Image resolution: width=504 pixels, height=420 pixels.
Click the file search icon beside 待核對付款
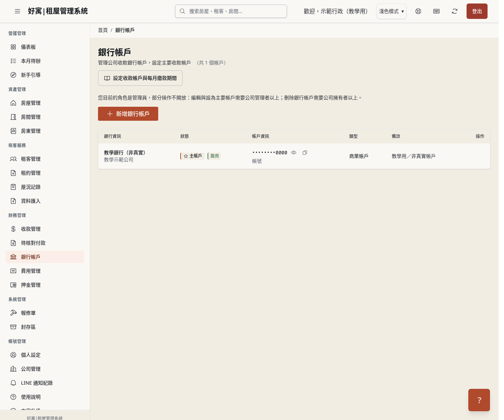tap(13, 243)
